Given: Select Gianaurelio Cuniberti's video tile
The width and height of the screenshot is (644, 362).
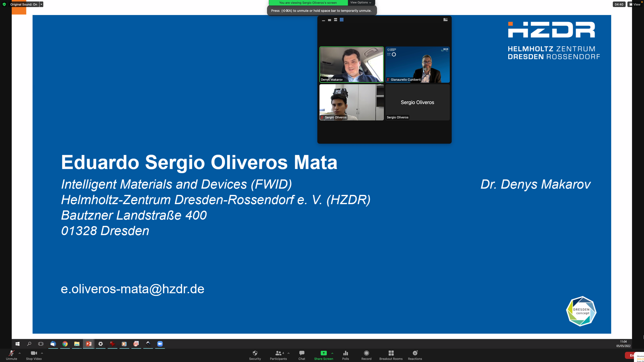Looking at the screenshot, I should pos(417,64).
